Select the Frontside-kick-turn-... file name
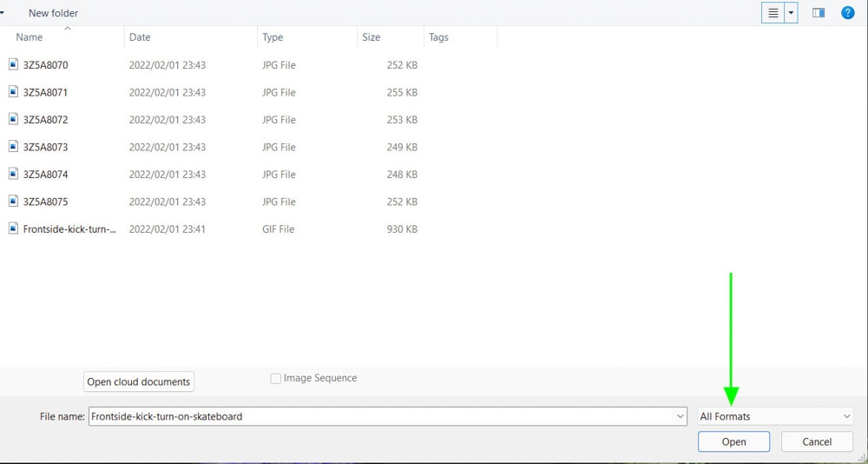 click(x=69, y=229)
